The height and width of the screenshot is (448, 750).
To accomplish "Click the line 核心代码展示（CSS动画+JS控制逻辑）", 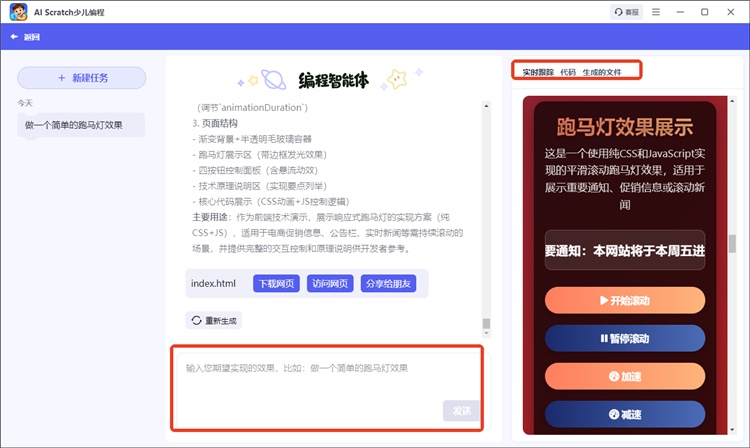I will tap(271, 202).
